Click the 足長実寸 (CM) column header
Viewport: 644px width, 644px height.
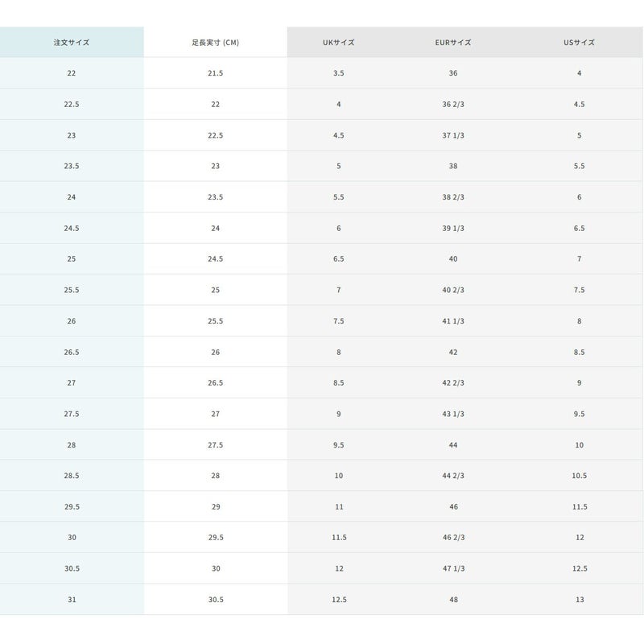pos(215,43)
